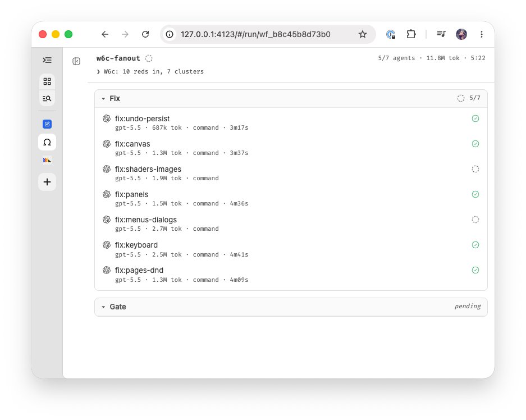Image resolution: width=526 pixels, height=420 pixels.
Task: Click running spinner of fix:shaders-images
Action: (475, 169)
